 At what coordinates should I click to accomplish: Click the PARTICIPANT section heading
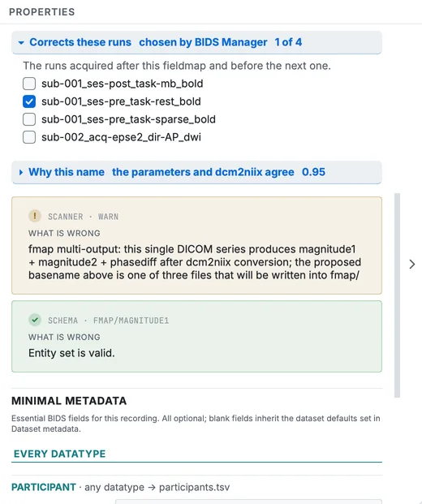(x=44, y=487)
